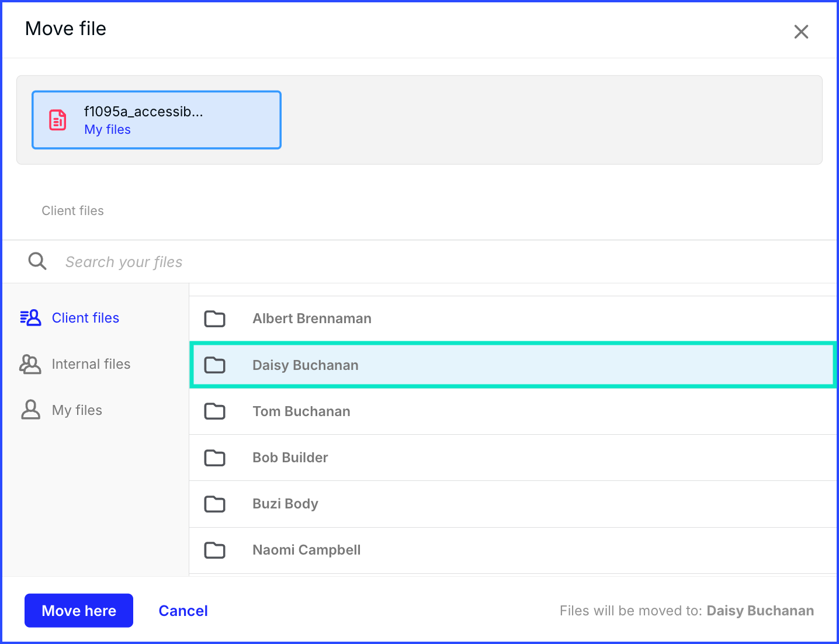
Task: Click the magnifying glass search icon
Action: pyautogui.click(x=37, y=261)
